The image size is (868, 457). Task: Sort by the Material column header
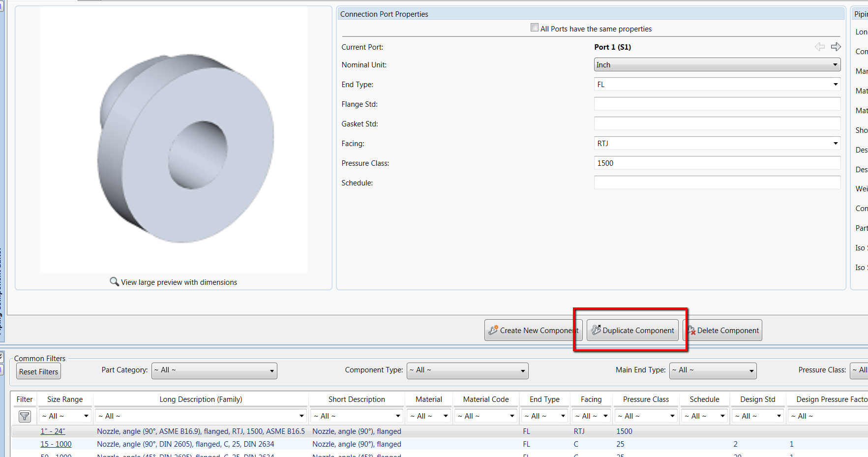pyautogui.click(x=429, y=399)
